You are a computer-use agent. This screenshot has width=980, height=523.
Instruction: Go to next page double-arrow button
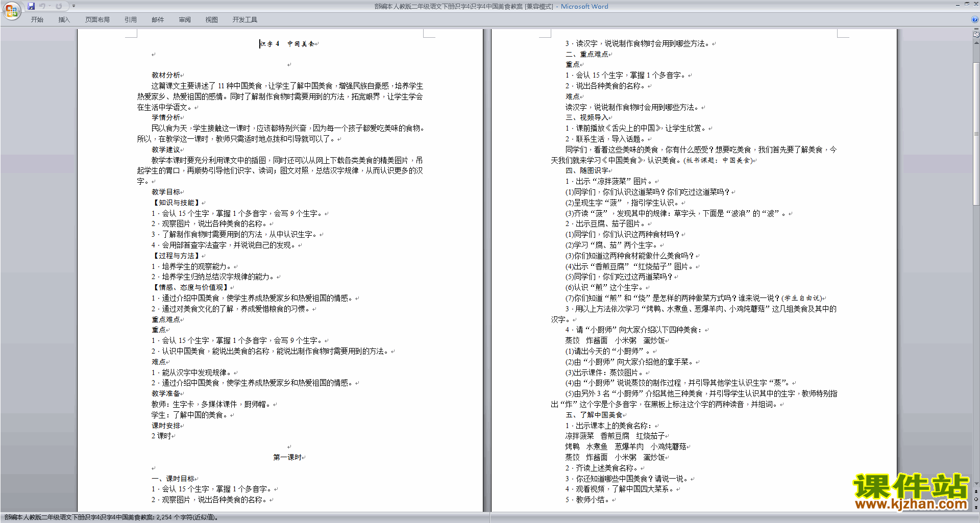976,507
